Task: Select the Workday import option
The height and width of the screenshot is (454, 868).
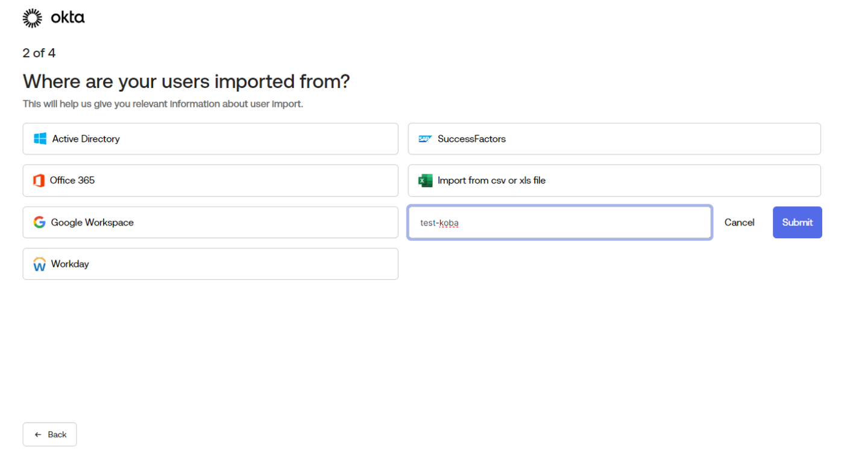Action: [210, 263]
